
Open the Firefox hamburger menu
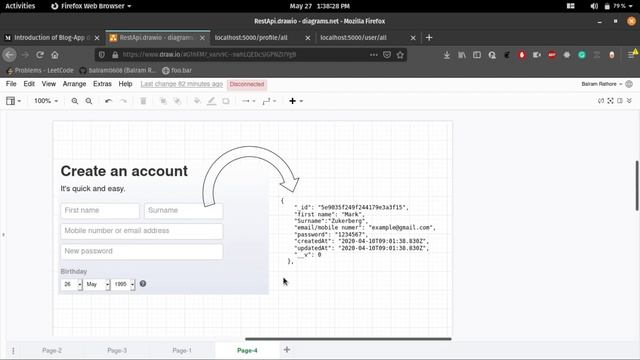(x=631, y=55)
